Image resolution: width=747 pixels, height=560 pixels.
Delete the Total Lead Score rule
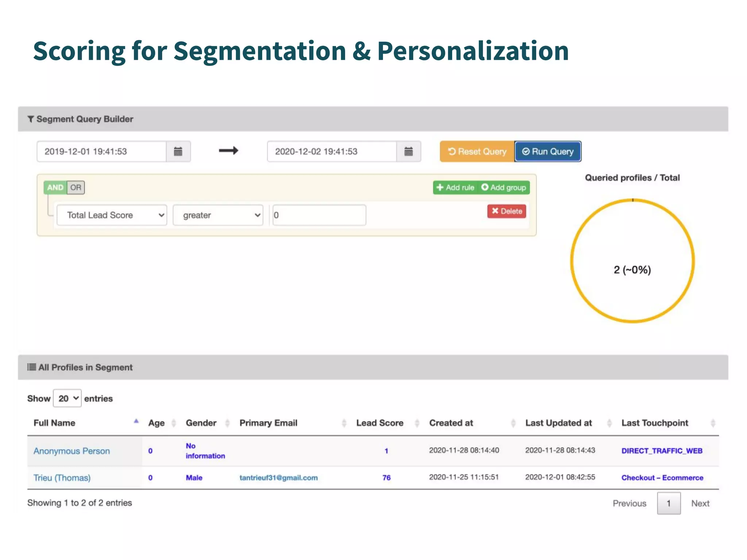point(507,211)
